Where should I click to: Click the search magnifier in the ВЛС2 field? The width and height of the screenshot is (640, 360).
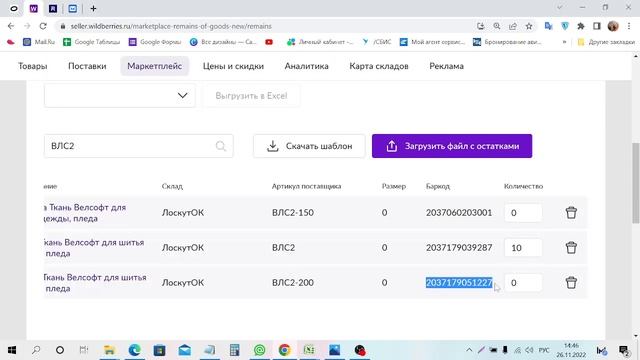click(221, 146)
